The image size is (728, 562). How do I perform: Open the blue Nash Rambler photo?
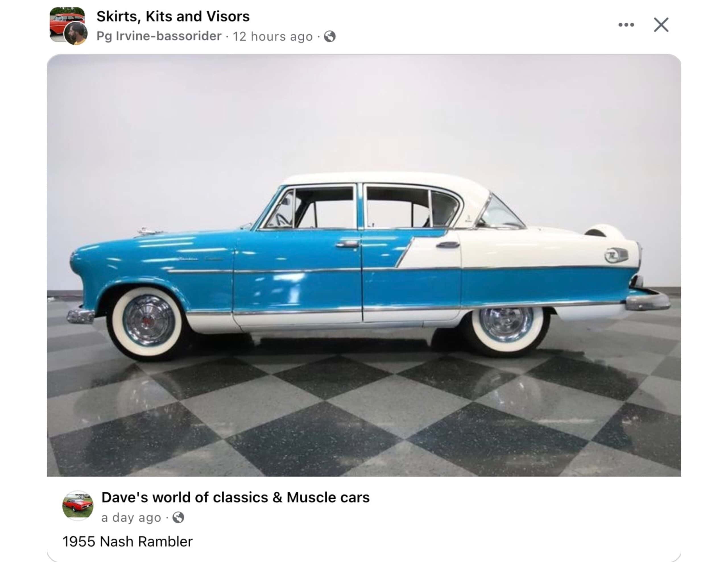(364, 265)
